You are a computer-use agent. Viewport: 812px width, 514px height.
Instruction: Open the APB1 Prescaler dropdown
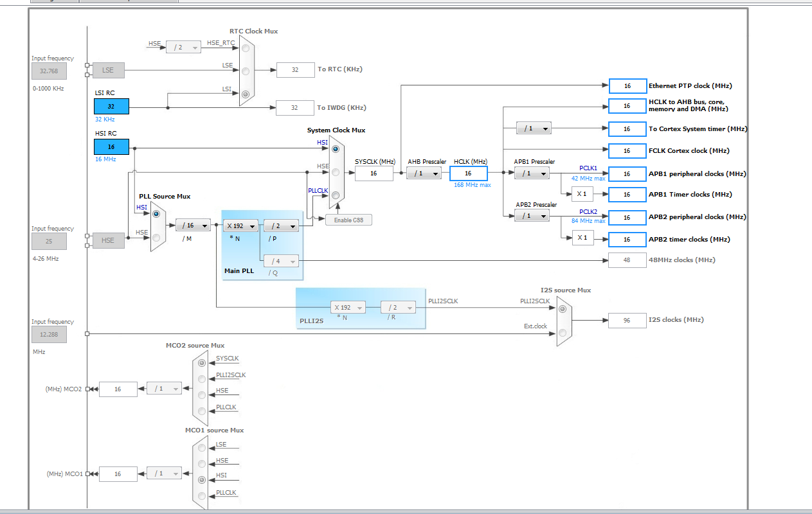[x=532, y=173]
